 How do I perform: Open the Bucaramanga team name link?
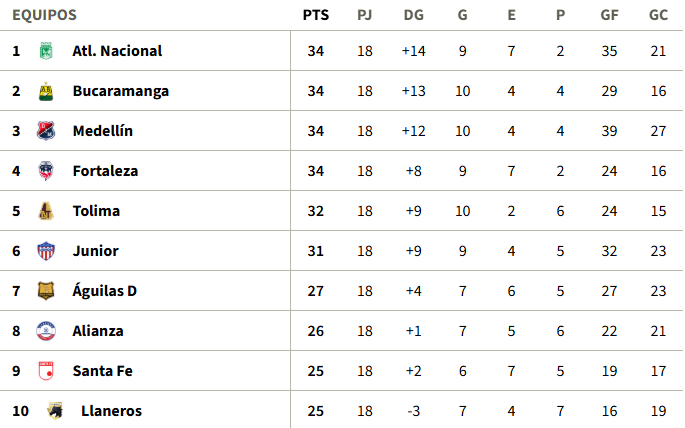click(120, 91)
